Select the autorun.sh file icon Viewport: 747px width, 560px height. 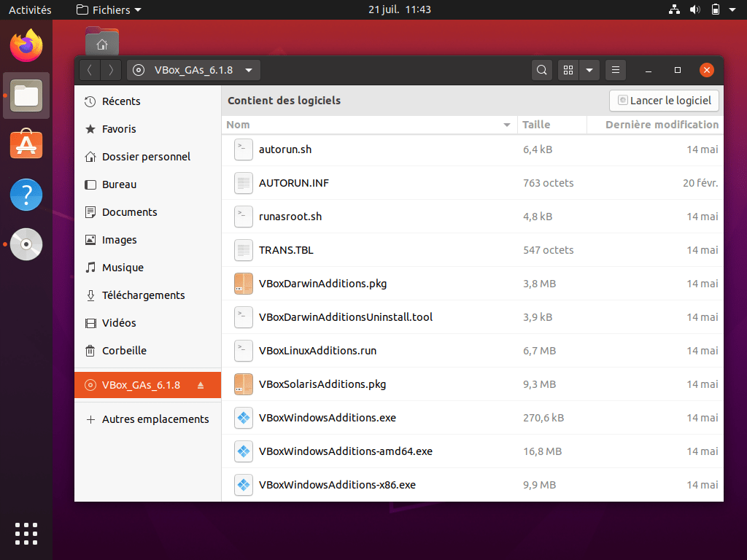click(x=244, y=149)
